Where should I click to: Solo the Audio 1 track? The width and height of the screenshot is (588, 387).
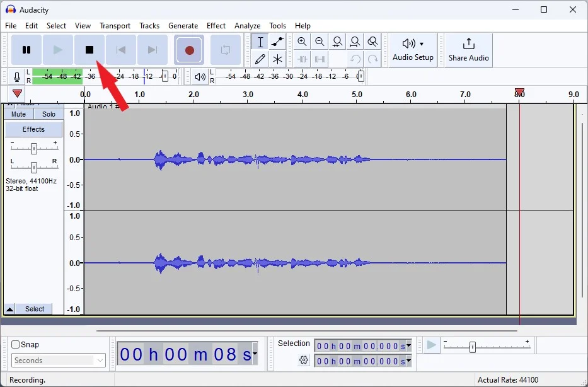[x=49, y=114]
